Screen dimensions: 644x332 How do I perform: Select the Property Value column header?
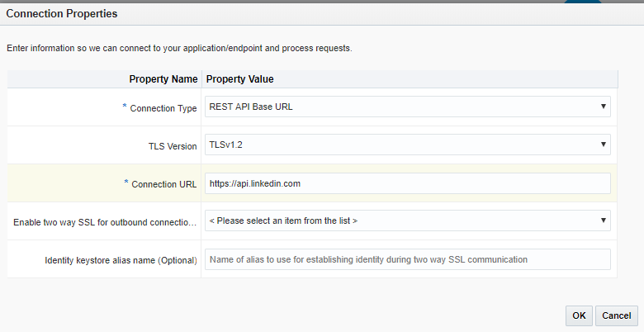tap(239, 79)
